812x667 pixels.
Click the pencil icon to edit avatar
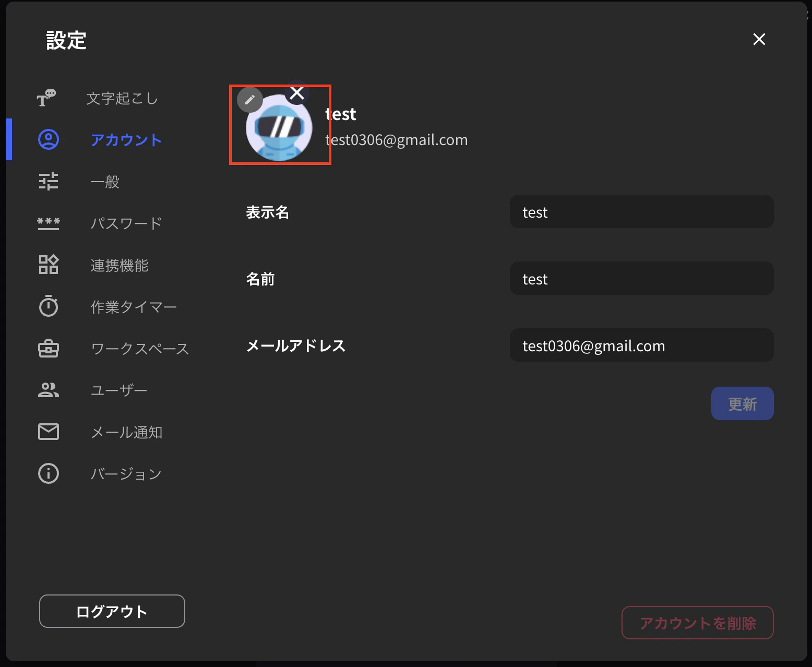pyautogui.click(x=250, y=100)
